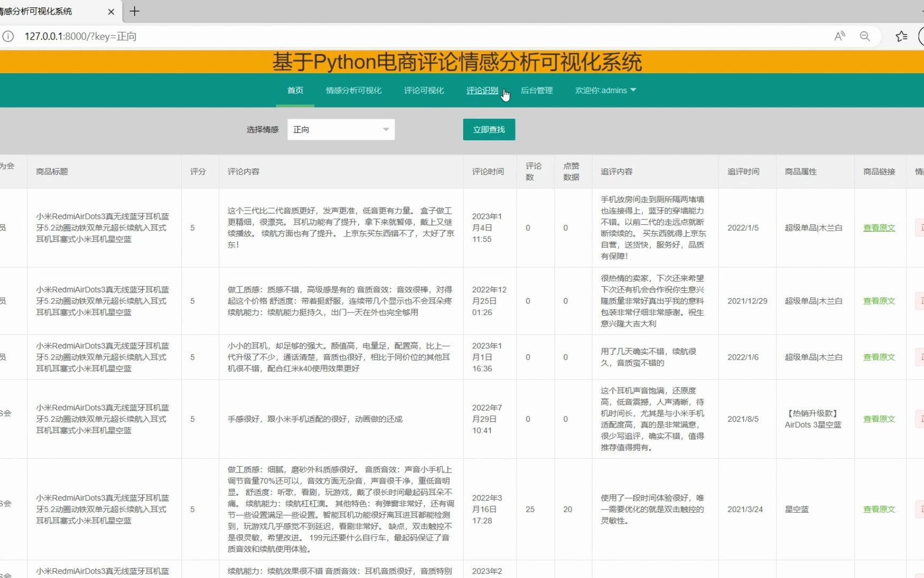Open 后台管理 from the menu
Viewport: 924px width, 578px height.
point(536,90)
